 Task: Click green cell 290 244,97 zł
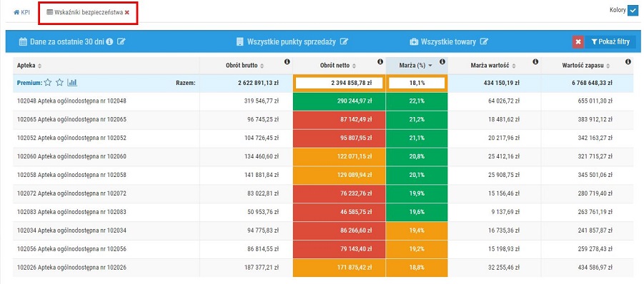pos(340,101)
